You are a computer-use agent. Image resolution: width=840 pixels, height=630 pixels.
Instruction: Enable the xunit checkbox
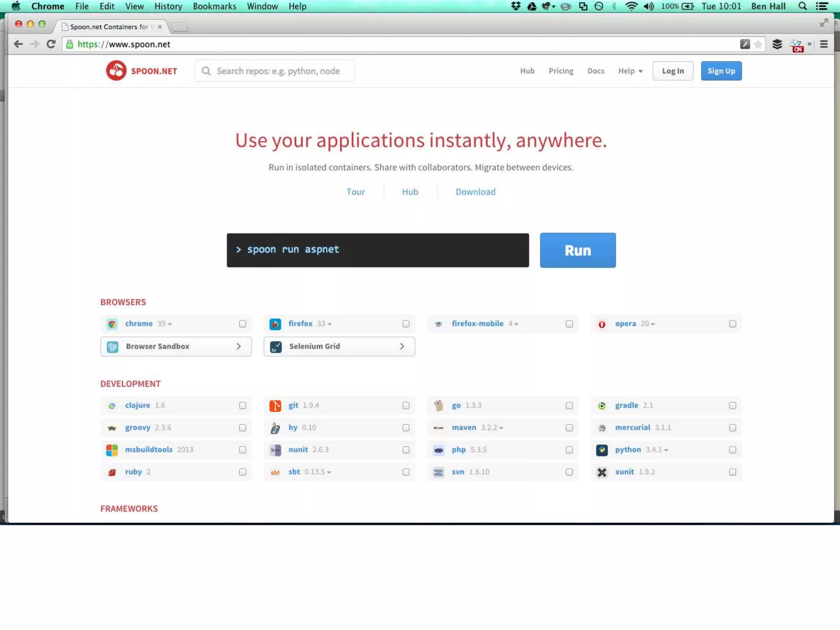click(732, 472)
